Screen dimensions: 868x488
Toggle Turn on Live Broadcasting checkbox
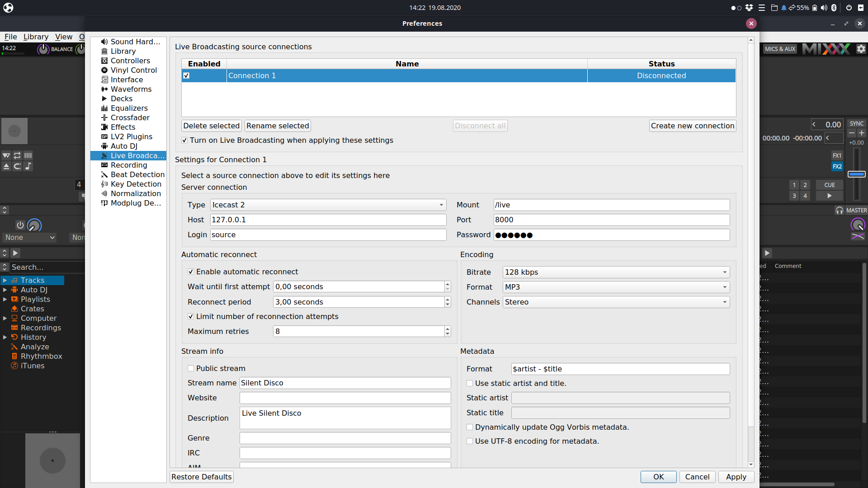(x=184, y=140)
